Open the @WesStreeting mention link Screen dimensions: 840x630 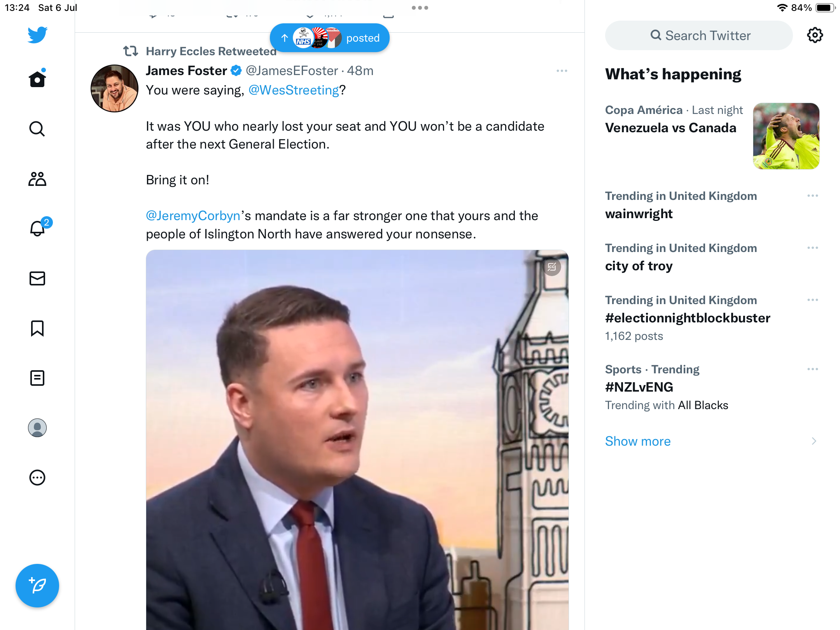coord(294,90)
